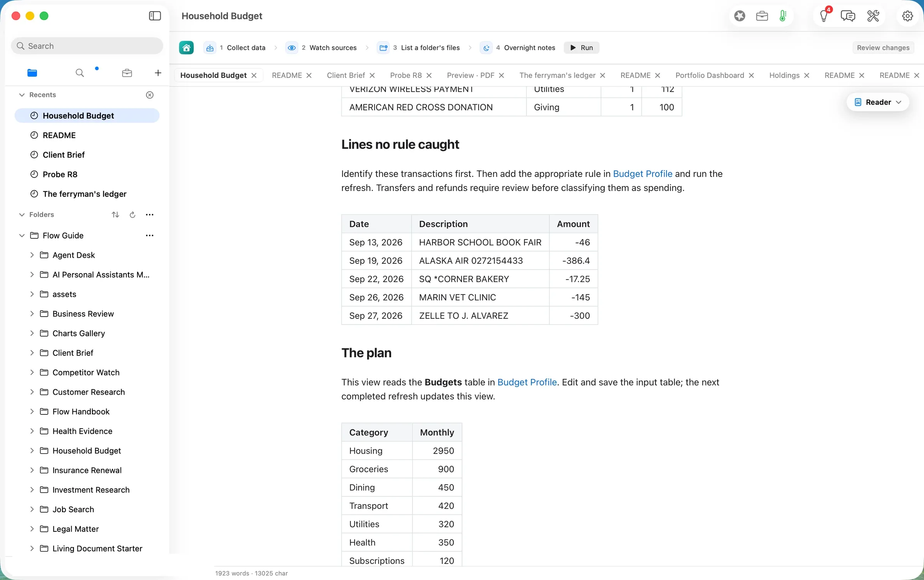Screen dimensions: 924x580
Task: Refresh the Folders list
Action: click(x=132, y=215)
